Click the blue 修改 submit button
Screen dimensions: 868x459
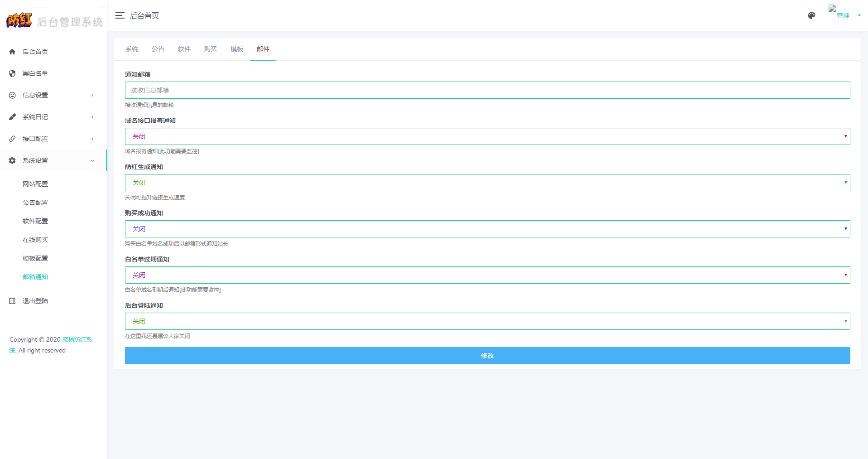[x=487, y=356]
